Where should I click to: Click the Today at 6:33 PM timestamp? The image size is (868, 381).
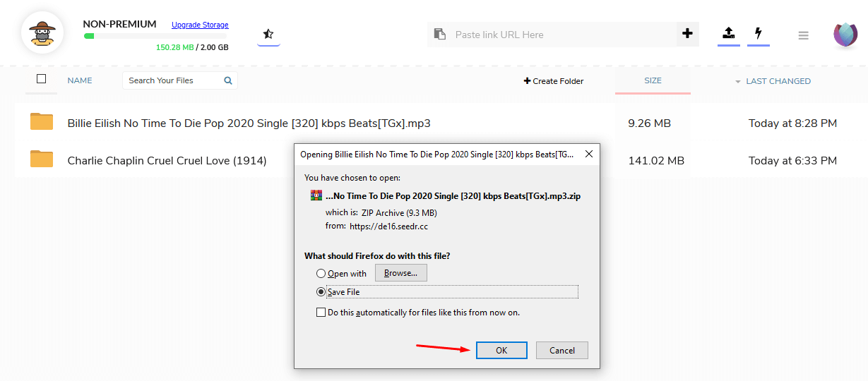click(792, 160)
